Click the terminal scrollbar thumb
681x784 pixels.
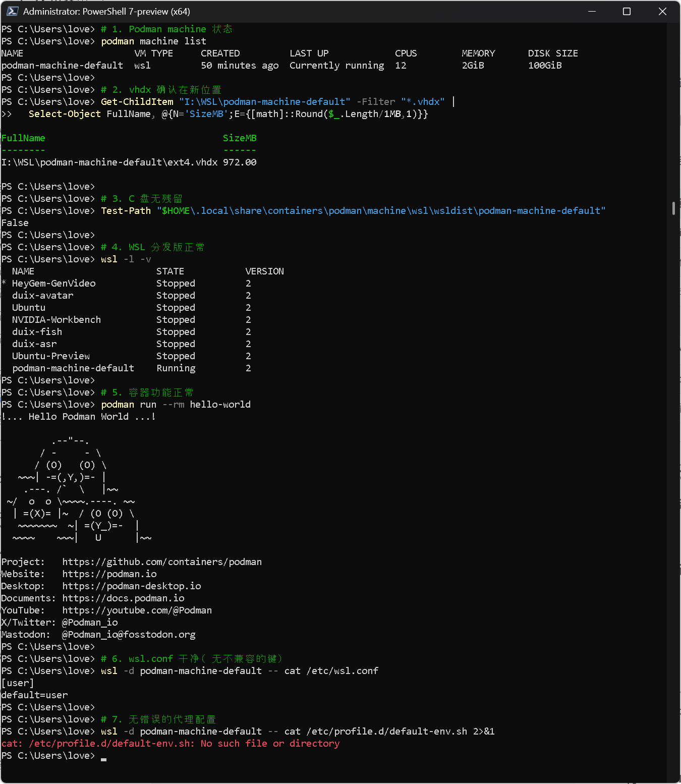(673, 208)
